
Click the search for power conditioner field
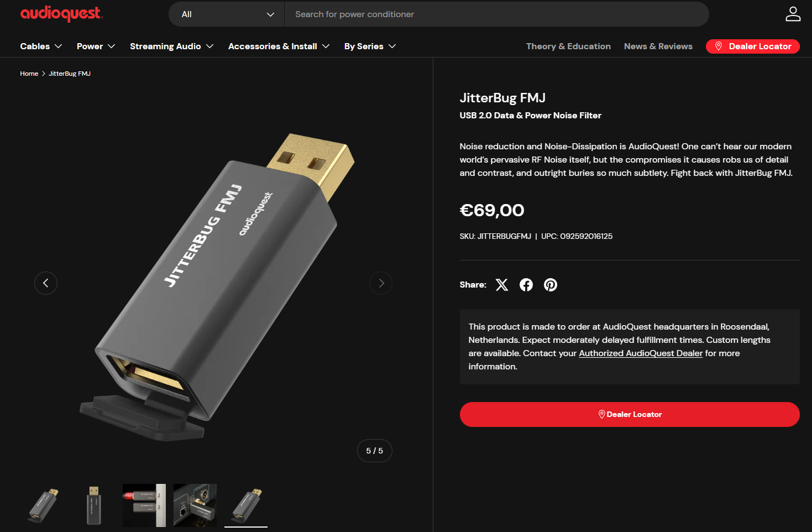(x=496, y=14)
